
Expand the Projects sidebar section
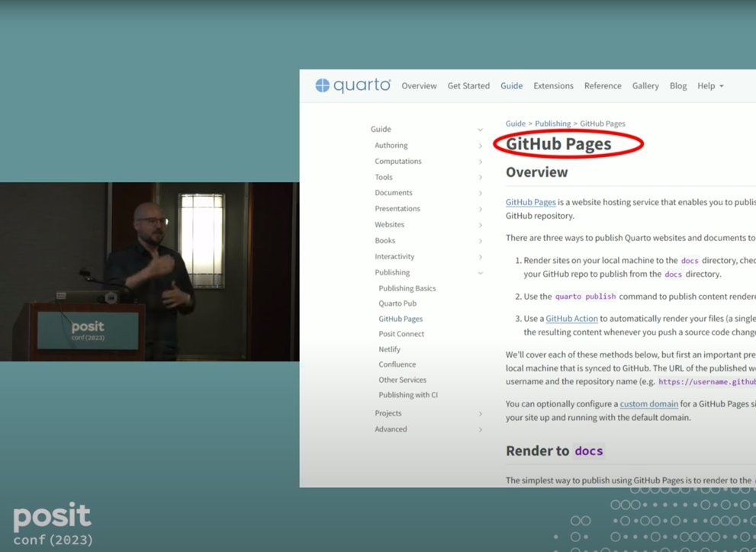coord(481,412)
